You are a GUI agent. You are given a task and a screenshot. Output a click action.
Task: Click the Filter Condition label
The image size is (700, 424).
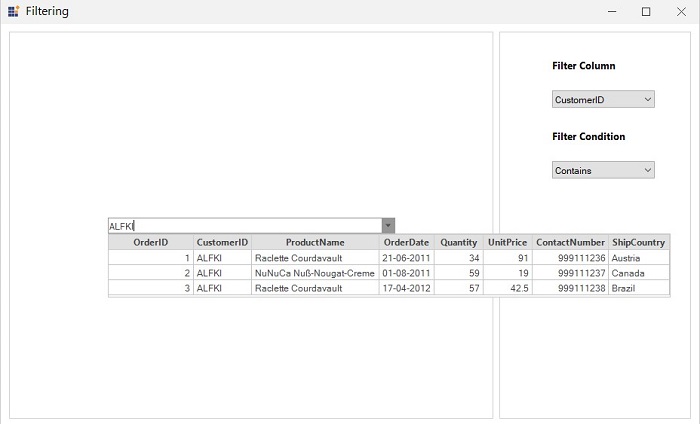tap(588, 137)
